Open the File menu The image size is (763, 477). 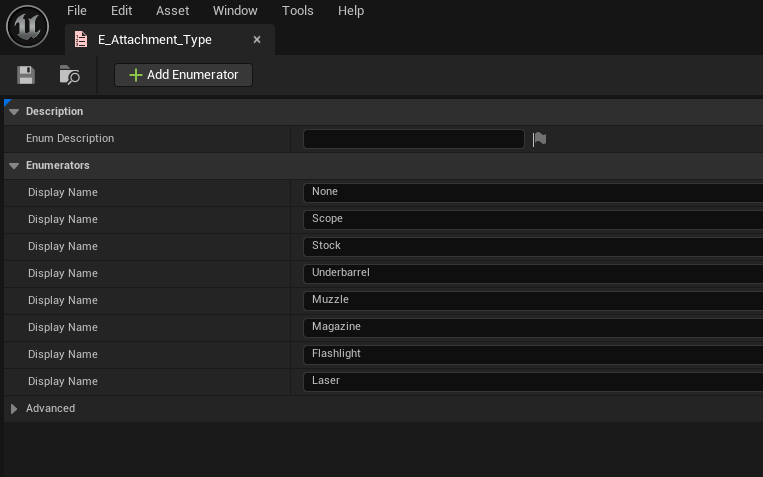point(77,11)
